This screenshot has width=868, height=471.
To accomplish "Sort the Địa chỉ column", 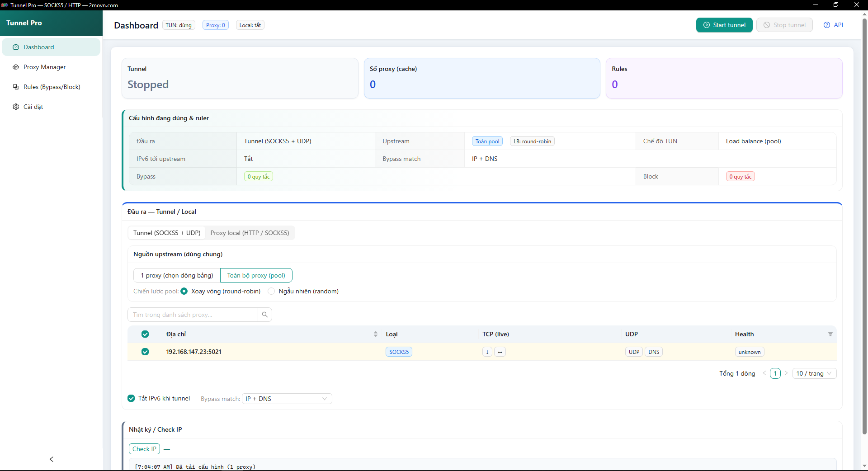I will pyautogui.click(x=376, y=334).
